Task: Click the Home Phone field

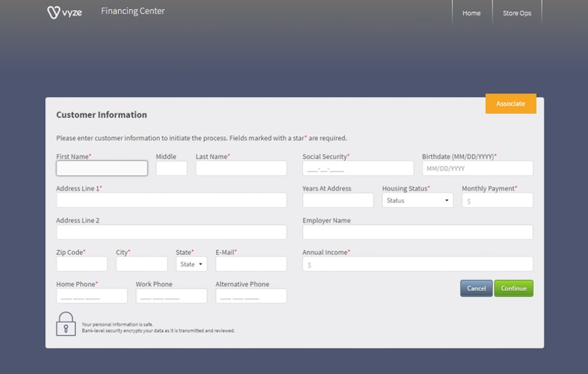Action: pos(91,296)
